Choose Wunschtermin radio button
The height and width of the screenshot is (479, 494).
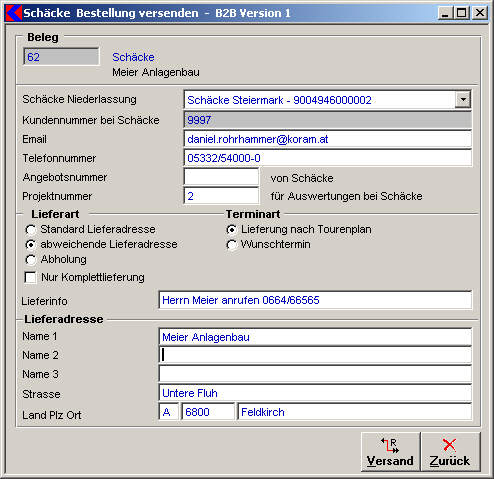tap(232, 245)
